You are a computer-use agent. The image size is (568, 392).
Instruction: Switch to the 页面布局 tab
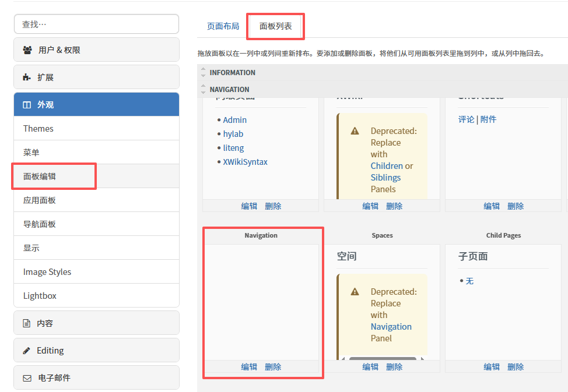(x=223, y=26)
